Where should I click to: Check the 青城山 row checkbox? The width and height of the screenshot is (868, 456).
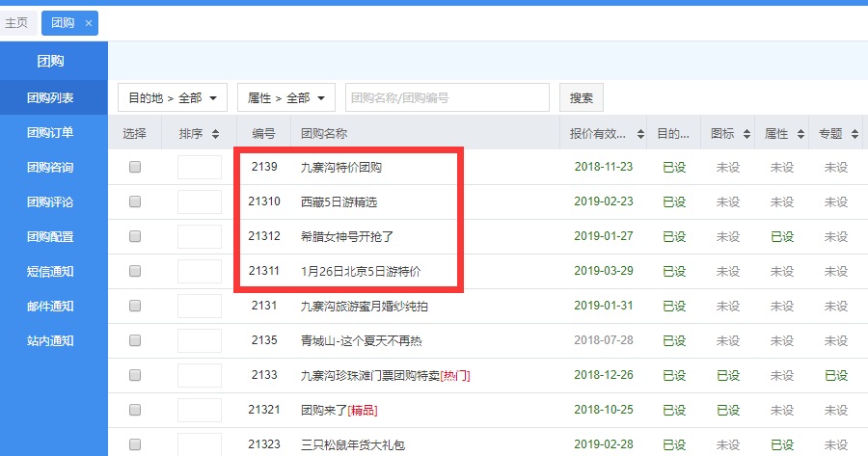135,340
